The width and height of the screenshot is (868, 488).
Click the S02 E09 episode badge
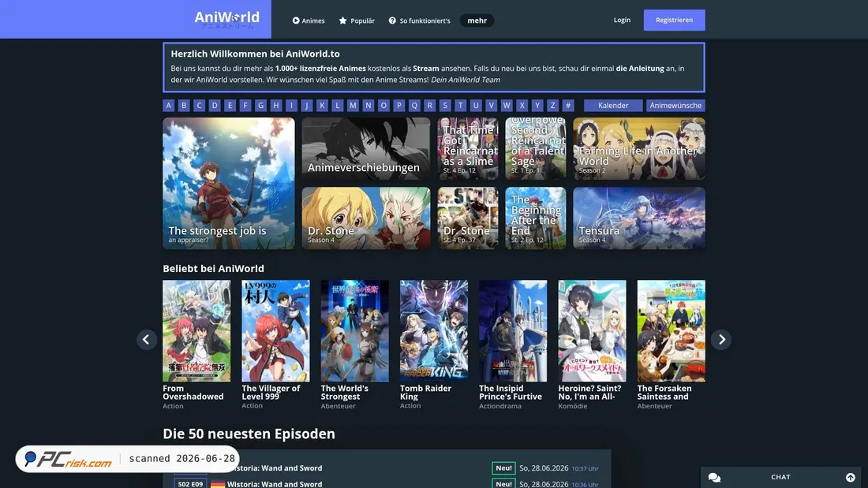point(190,483)
